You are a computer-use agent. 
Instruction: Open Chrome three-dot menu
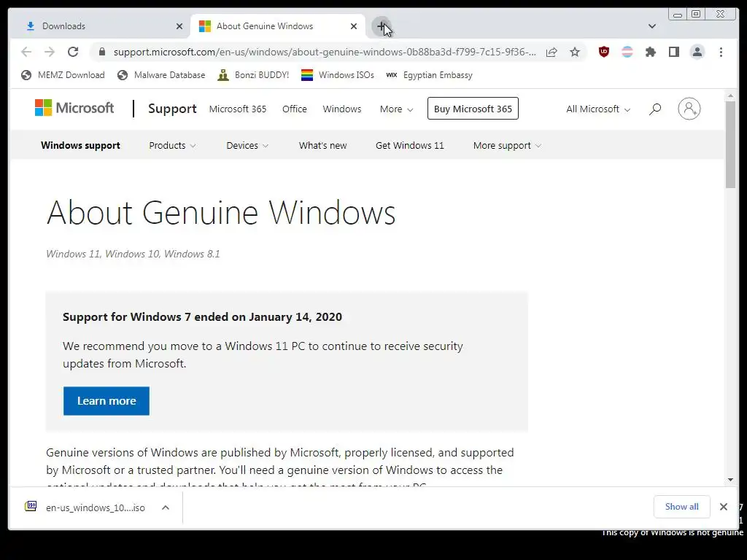721,52
